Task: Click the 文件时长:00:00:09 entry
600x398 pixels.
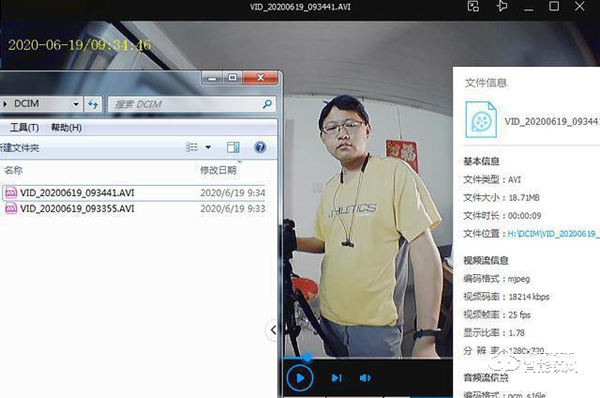Action: pos(502,215)
